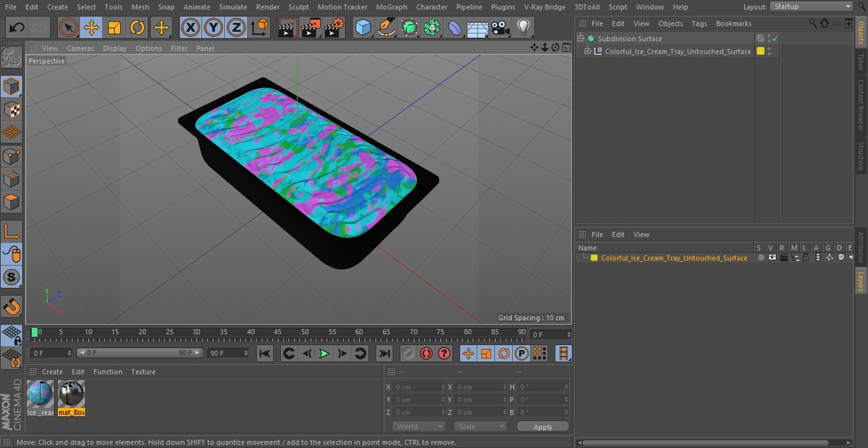The height and width of the screenshot is (448, 868).
Task: Enable Snap magnet icon in sidebar
Action: point(11,306)
